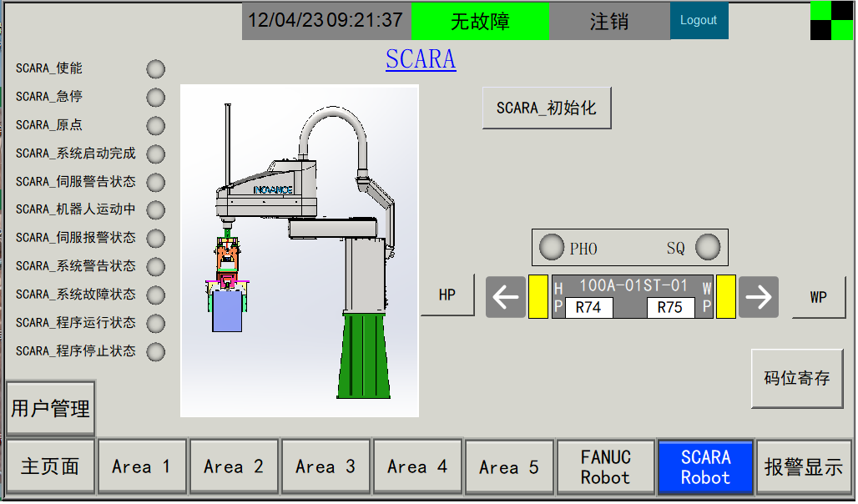Open the SCARA title link
Viewport: 858px width, 504px height.
[421, 59]
